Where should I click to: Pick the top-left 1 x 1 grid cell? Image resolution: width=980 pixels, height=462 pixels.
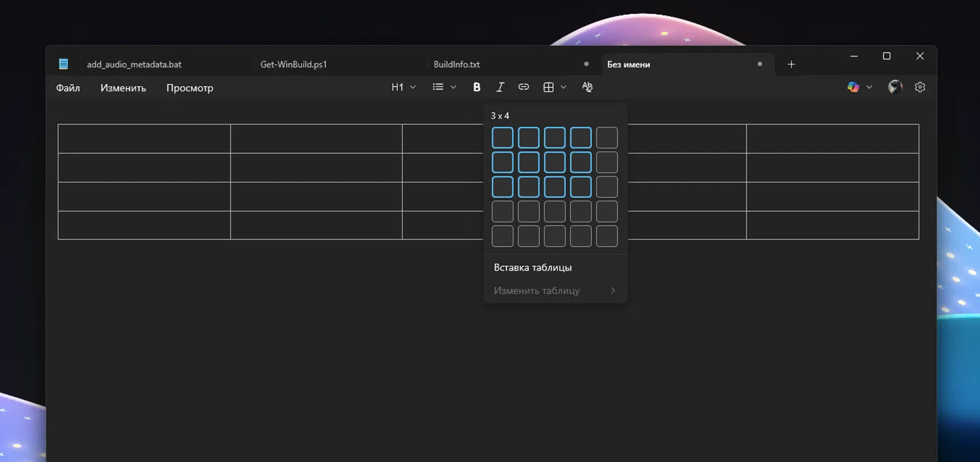point(502,138)
